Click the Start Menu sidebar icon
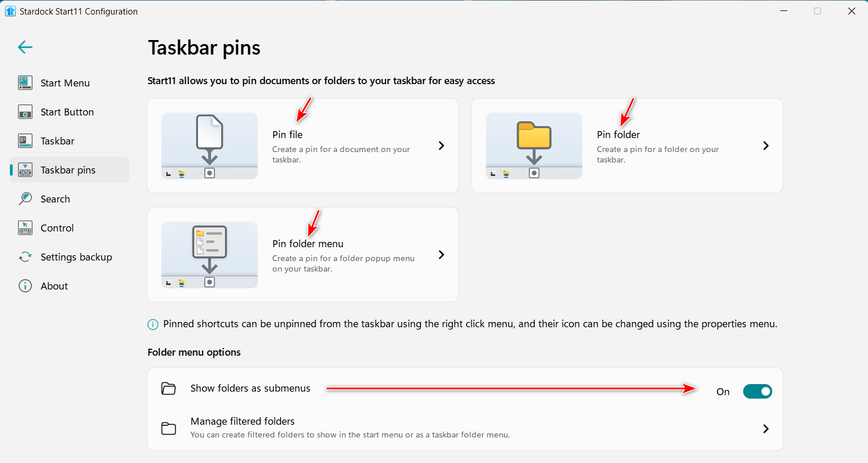868x463 pixels. click(25, 83)
